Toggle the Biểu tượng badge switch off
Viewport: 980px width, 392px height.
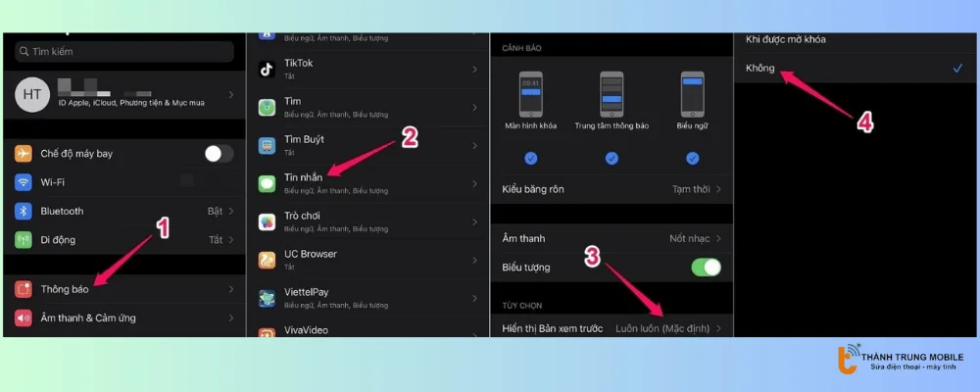707,268
